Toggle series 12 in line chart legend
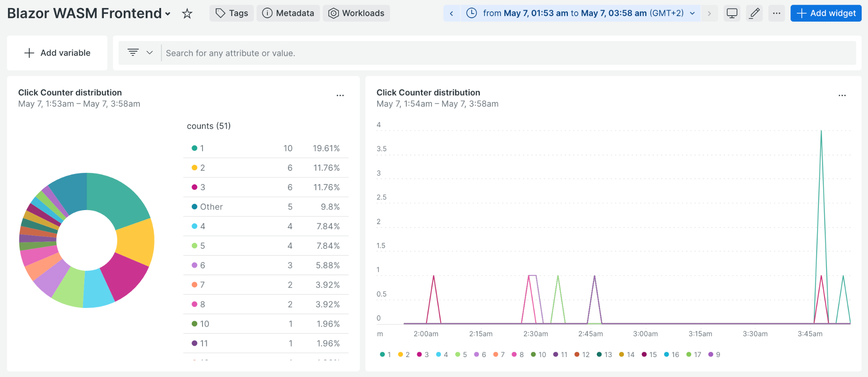Viewport: 868px width, 377px height. point(582,355)
